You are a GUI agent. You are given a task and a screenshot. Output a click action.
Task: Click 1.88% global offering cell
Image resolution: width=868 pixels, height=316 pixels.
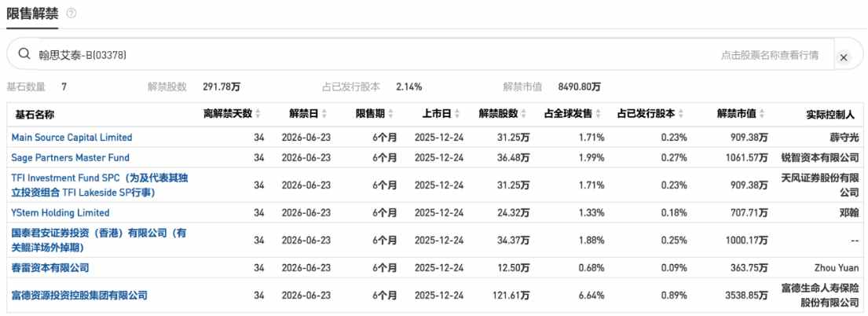pos(593,240)
